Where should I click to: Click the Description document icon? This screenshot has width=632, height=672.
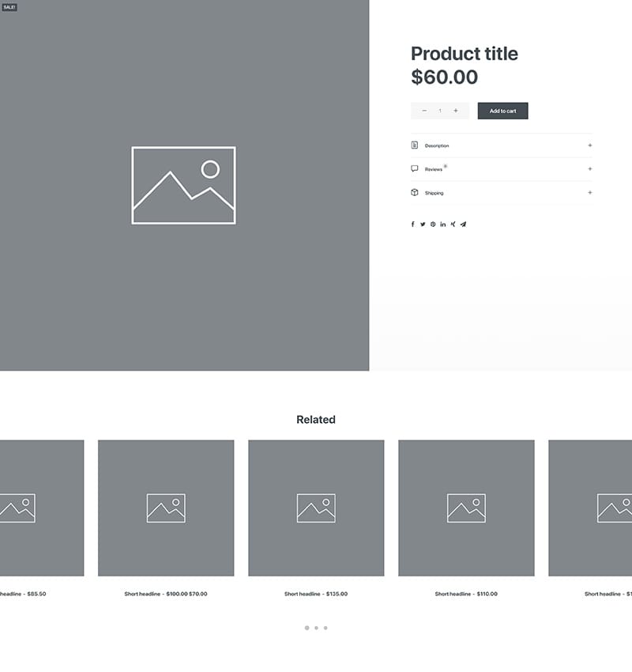pyautogui.click(x=415, y=145)
